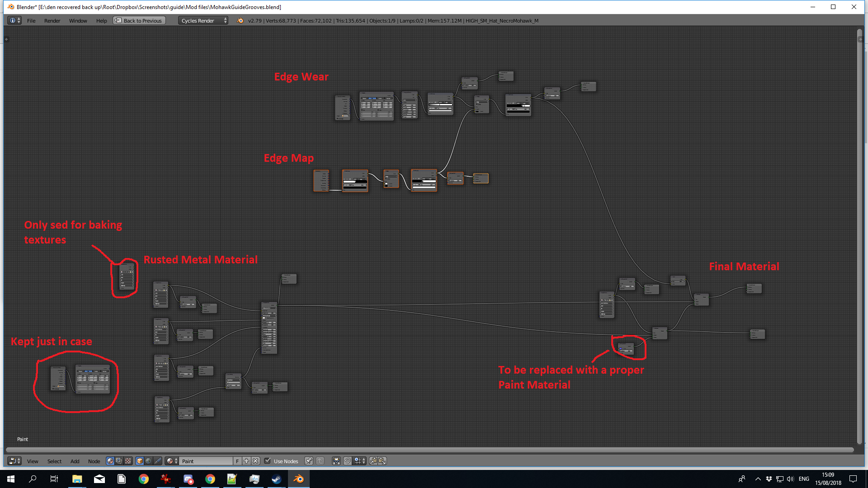Open the editor type selector dropdown
Screen dimensions: 868x488
14,461
